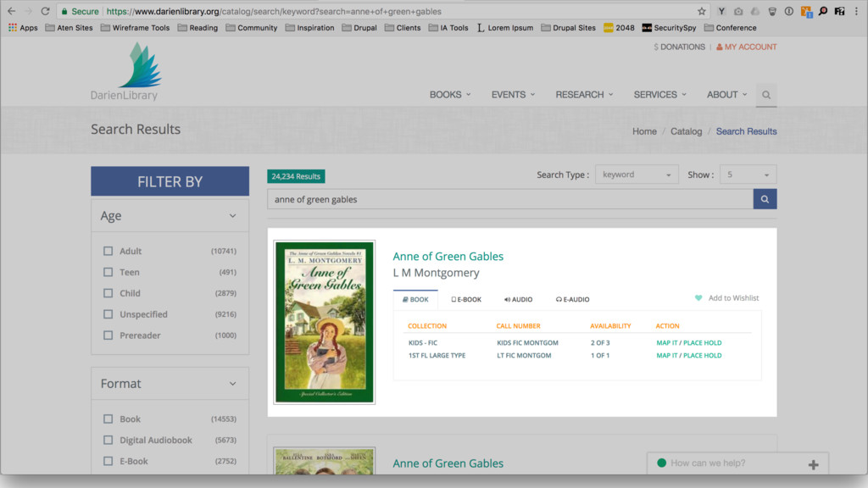Click the Darien Library logo
The width and height of the screenshot is (868, 488).
pyautogui.click(x=125, y=72)
